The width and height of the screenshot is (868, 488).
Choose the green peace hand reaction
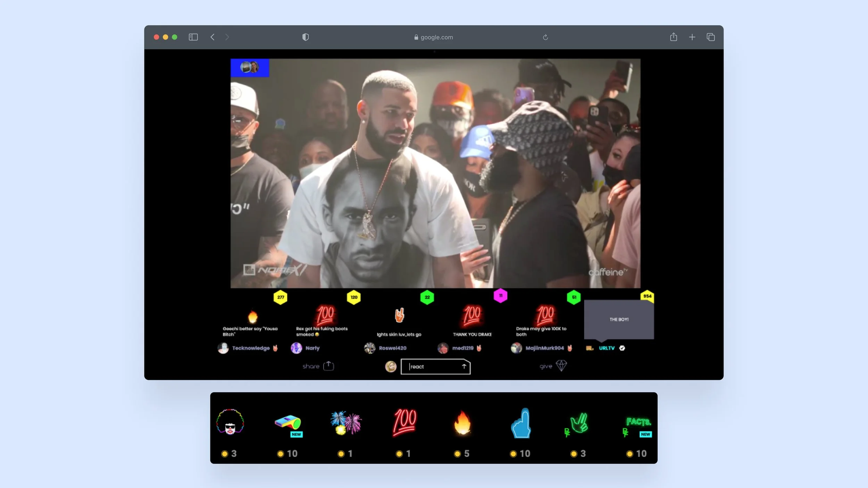pyautogui.click(x=578, y=423)
